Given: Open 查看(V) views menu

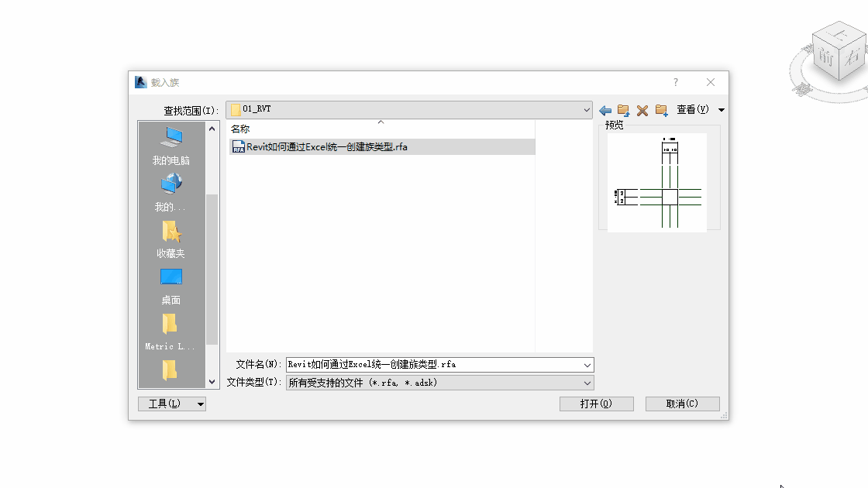Looking at the screenshot, I should pyautogui.click(x=692, y=109).
